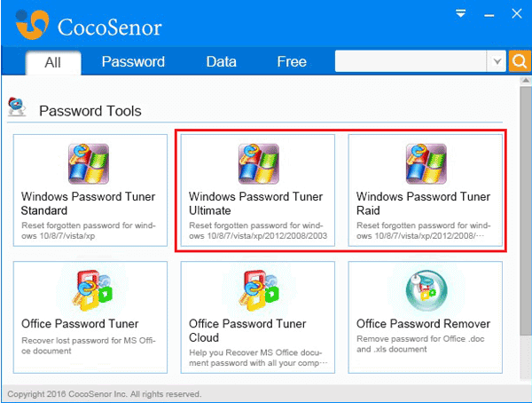Open Windows Password Tuner Standard icon
Image resolution: width=532 pixels, height=403 pixels.
[89, 164]
